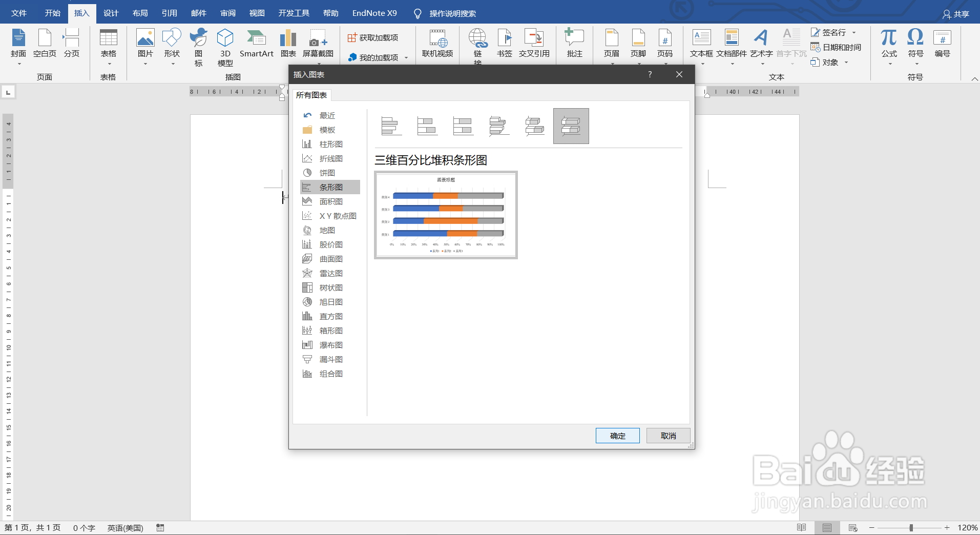980x535 pixels.
Task: Insert 图标 icons
Action: 198,47
